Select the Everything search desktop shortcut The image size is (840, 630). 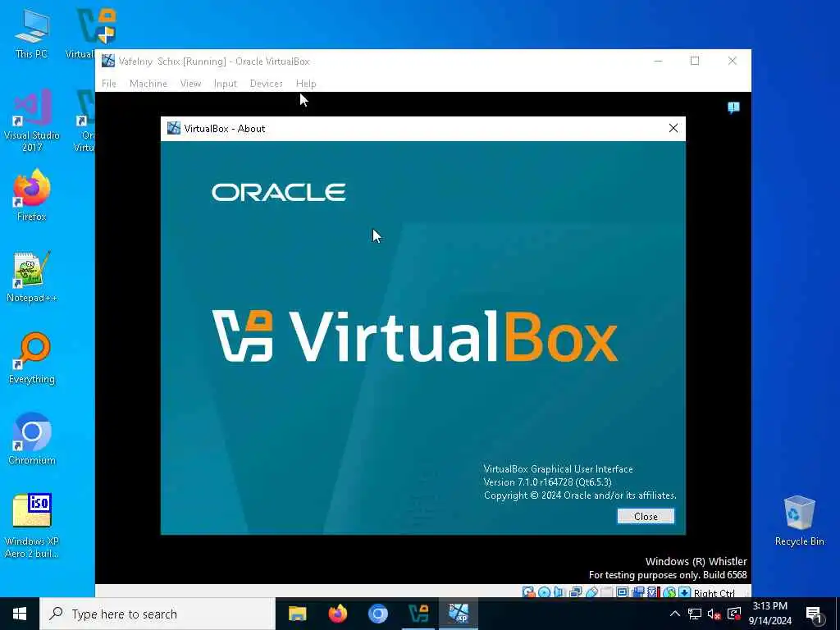32,358
